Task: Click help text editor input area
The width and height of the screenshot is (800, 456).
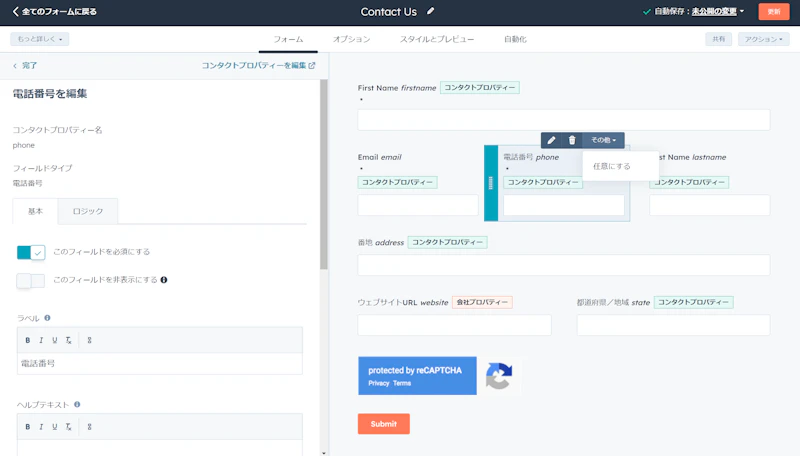Action: [x=160, y=447]
